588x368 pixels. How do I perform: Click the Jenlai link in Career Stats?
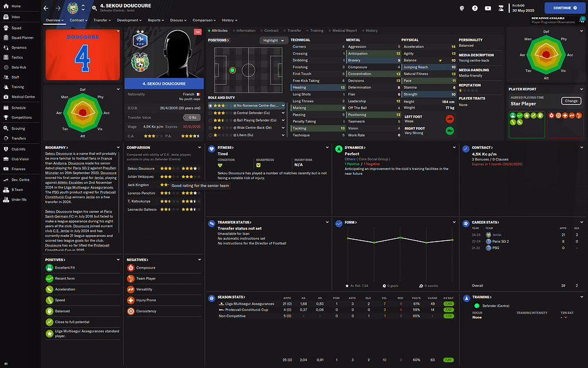click(x=497, y=235)
